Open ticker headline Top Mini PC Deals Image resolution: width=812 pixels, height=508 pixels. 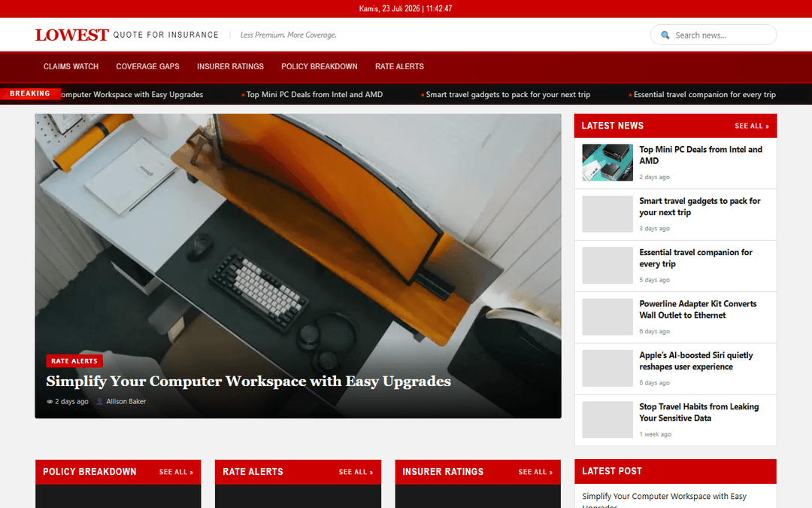[314, 94]
